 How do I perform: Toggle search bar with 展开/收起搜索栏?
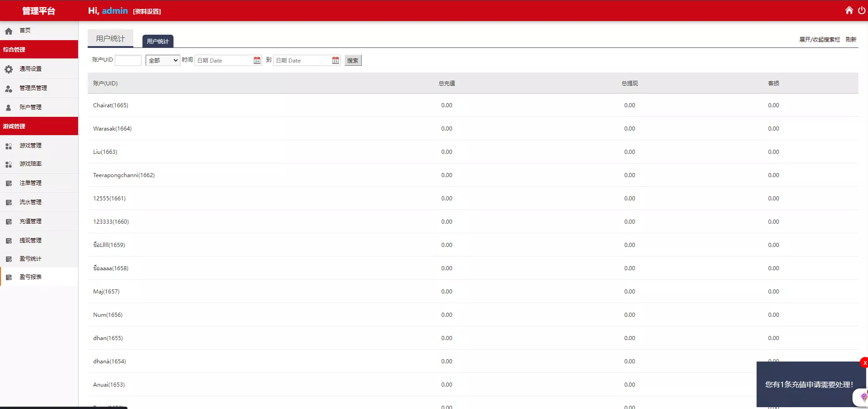click(820, 40)
